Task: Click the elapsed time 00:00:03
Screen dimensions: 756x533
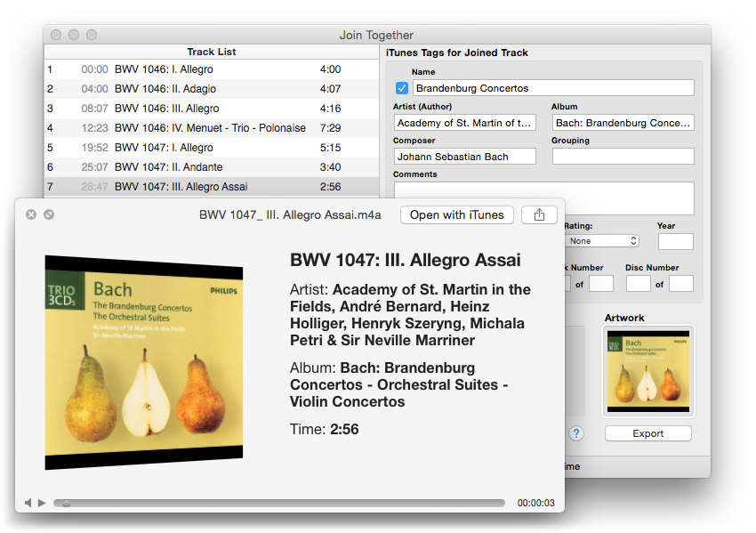Action: click(x=535, y=503)
